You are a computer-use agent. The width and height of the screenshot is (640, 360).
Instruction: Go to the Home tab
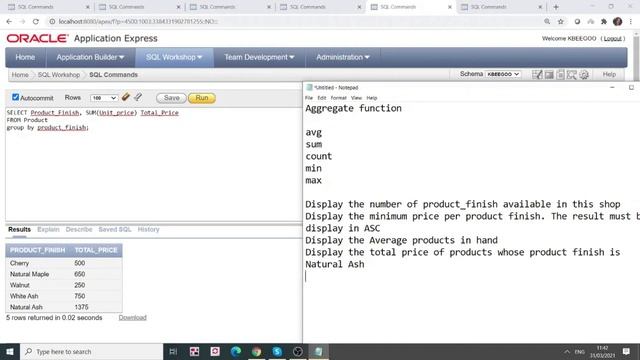pyautogui.click(x=25, y=57)
